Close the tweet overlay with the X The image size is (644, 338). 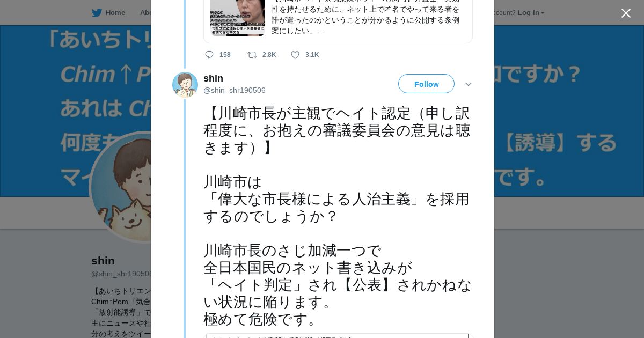tap(626, 13)
